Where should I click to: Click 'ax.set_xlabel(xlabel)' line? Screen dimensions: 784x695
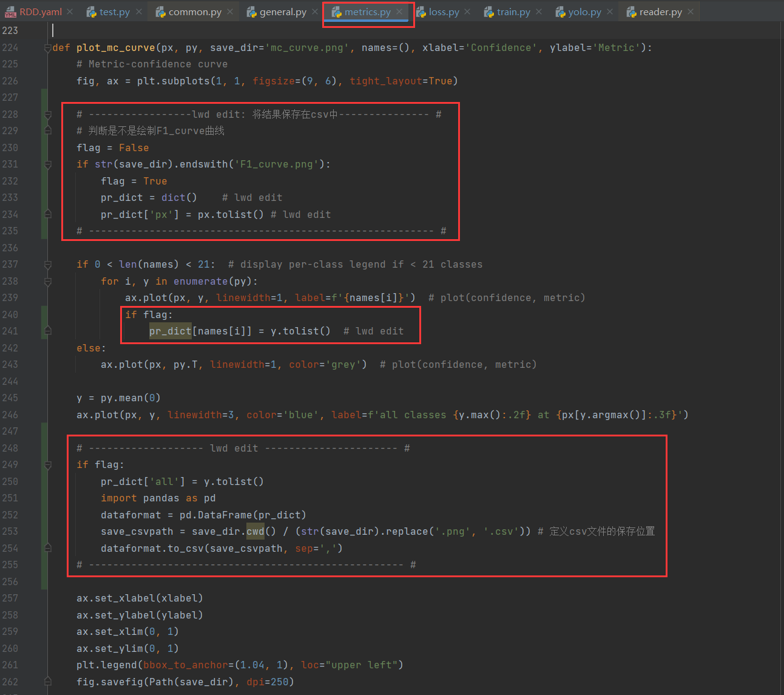point(140,598)
